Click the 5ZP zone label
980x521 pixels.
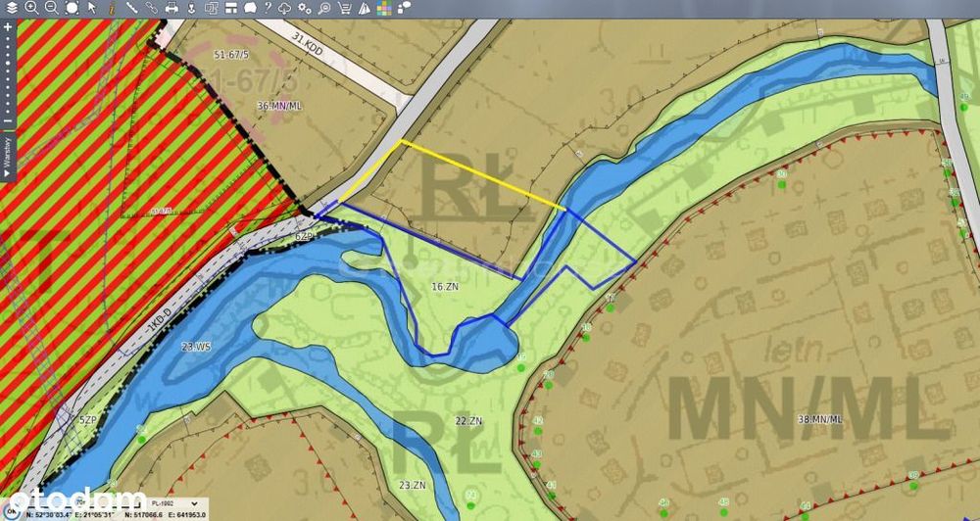(87, 420)
